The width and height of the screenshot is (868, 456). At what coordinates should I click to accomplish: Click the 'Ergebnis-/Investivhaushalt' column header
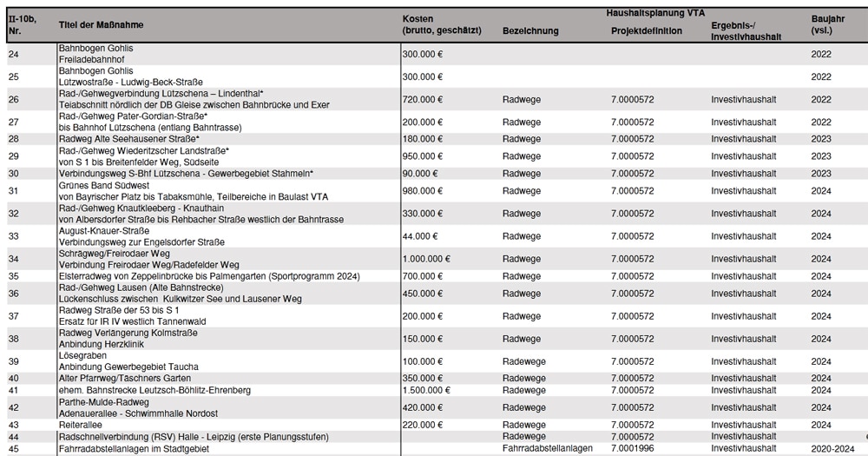pos(746,32)
